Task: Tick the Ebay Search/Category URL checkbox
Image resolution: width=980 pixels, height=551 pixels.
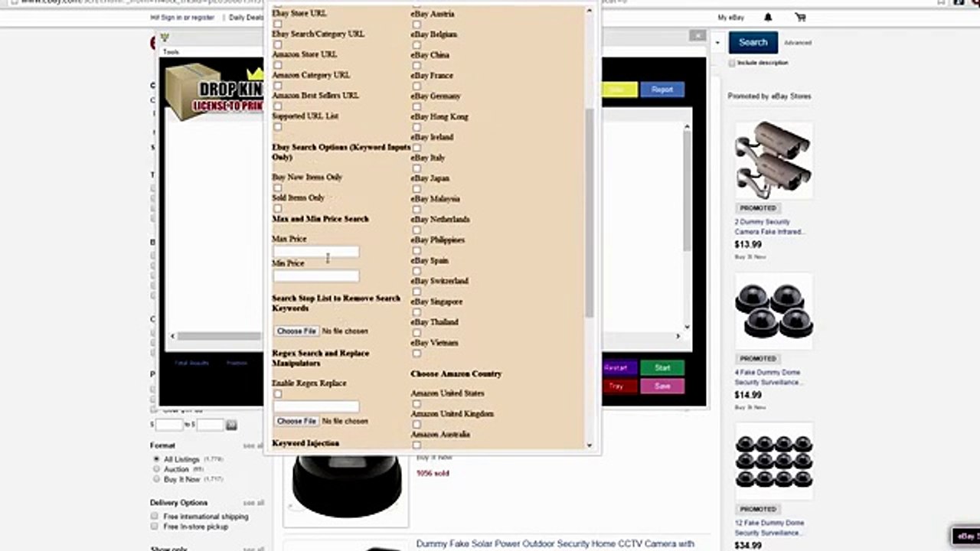Action: [277, 45]
